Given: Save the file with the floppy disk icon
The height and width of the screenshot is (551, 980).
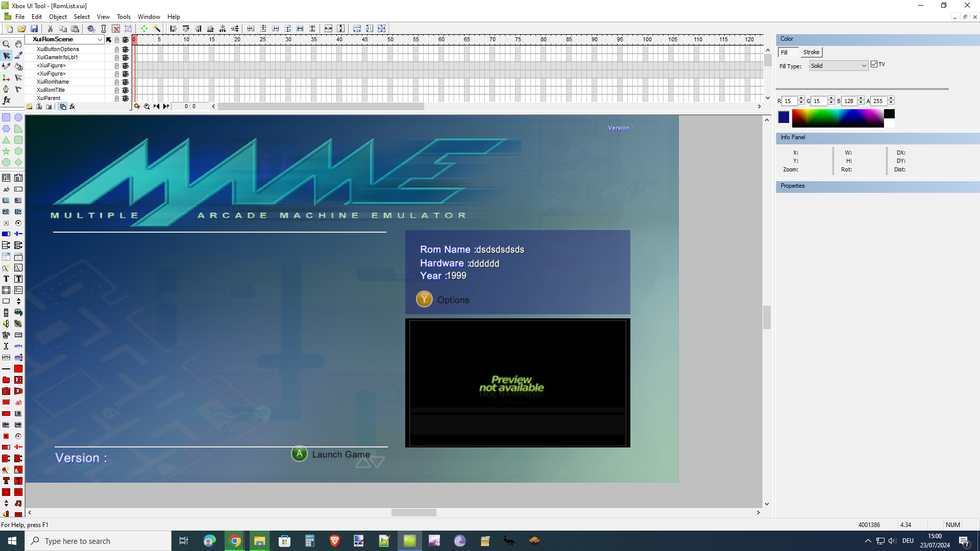Looking at the screenshot, I should pyautogui.click(x=34, y=29).
